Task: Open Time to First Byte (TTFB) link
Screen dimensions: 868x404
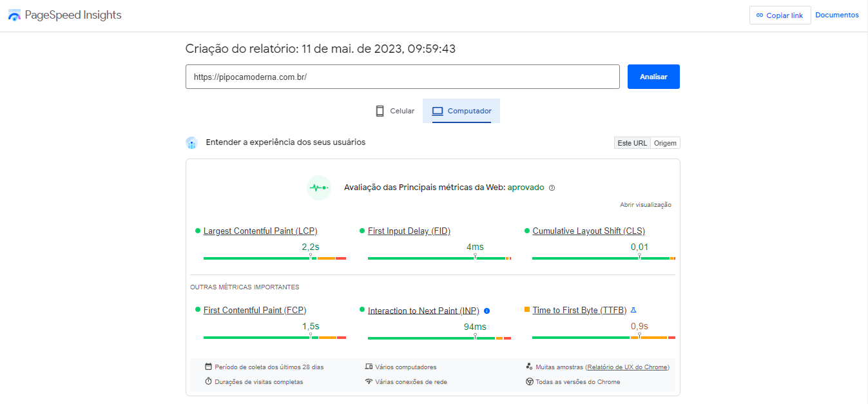Action: pos(579,310)
